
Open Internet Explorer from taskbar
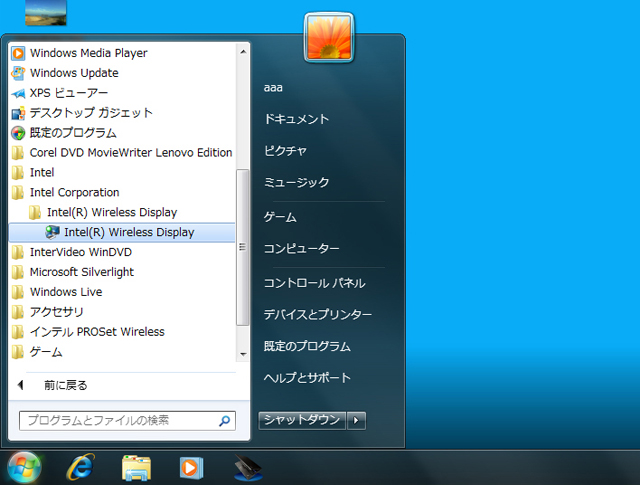[80, 467]
